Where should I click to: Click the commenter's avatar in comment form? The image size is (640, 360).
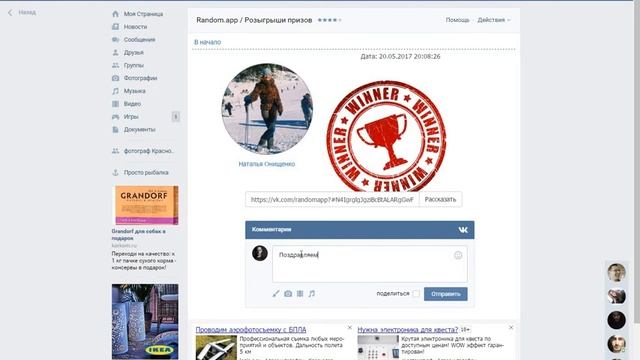(x=260, y=253)
